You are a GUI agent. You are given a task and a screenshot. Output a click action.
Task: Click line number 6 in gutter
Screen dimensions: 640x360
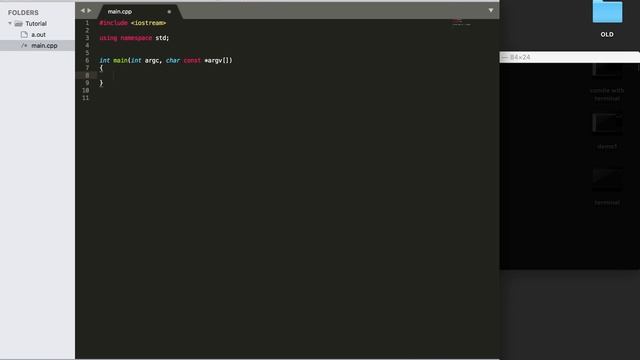click(87, 60)
